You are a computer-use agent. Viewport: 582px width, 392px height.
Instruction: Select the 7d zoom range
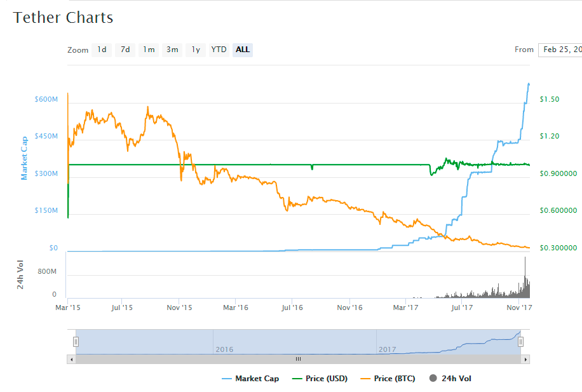click(x=125, y=50)
